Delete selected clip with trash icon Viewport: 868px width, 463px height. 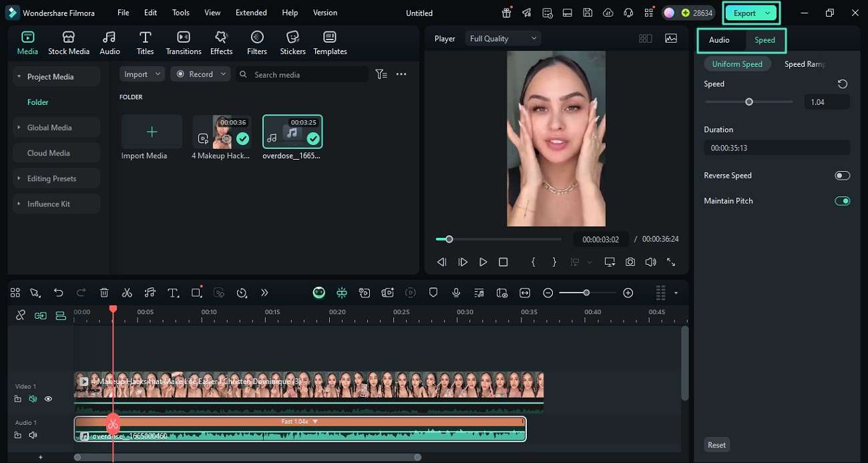(x=104, y=293)
